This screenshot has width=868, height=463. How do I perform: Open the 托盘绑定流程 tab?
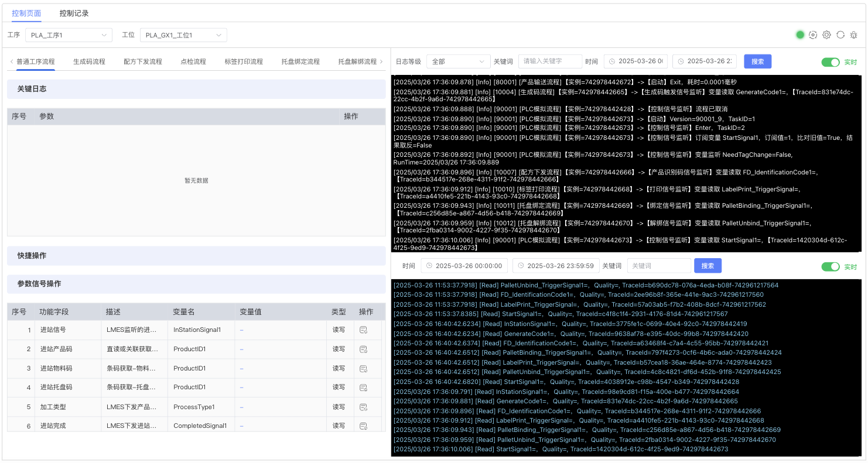pos(300,61)
